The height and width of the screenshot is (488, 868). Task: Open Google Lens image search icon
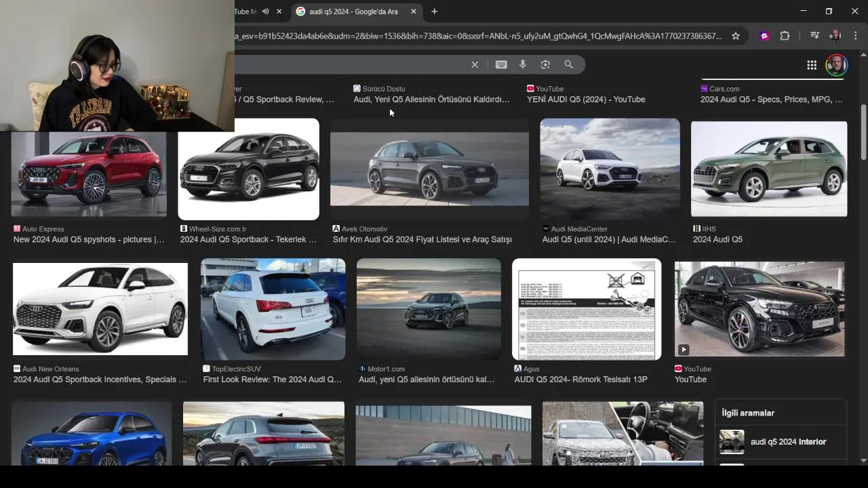tap(545, 64)
